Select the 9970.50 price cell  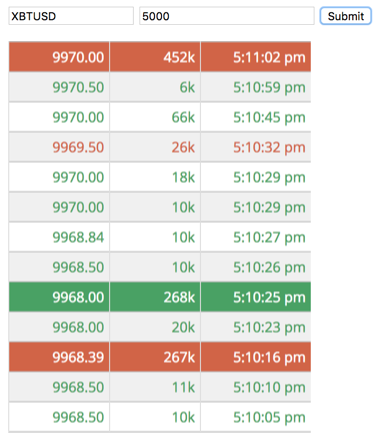pyautogui.click(x=59, y=87)
